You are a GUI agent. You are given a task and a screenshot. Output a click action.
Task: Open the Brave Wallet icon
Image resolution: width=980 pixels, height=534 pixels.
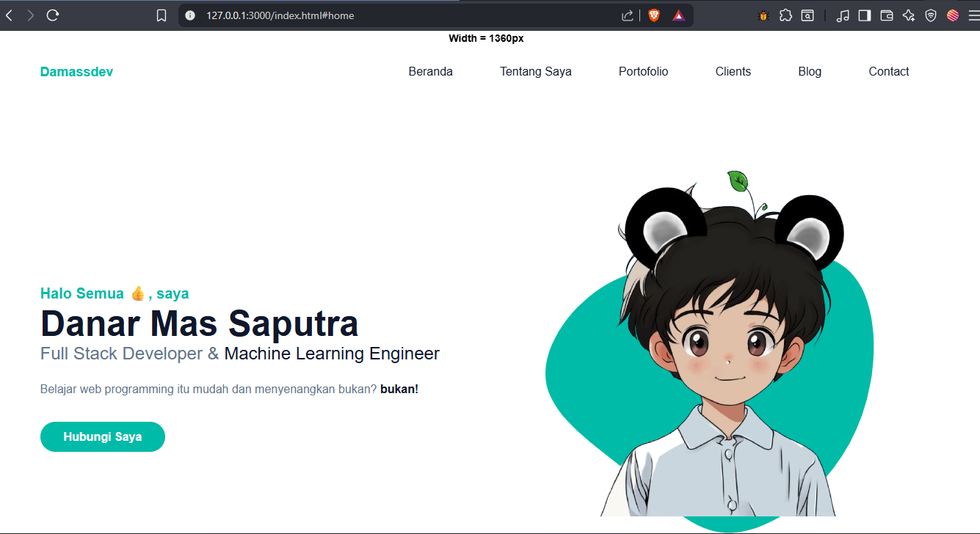tap(887, 15)
